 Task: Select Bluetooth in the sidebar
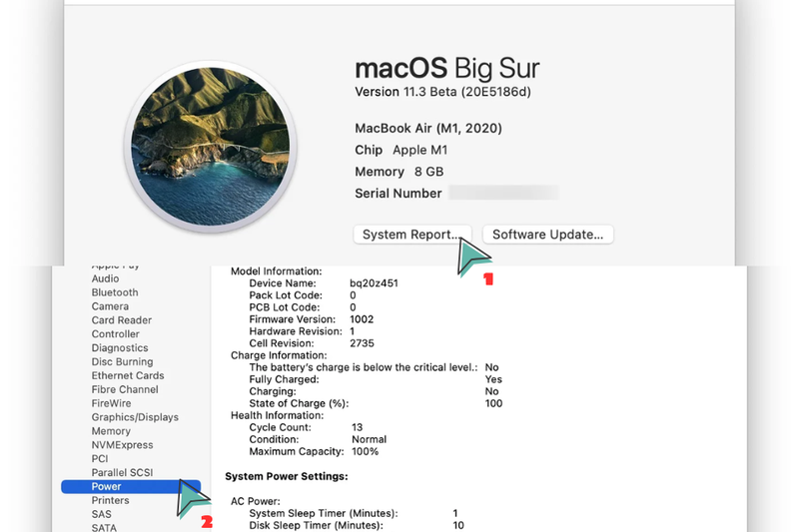pos(115,292)
